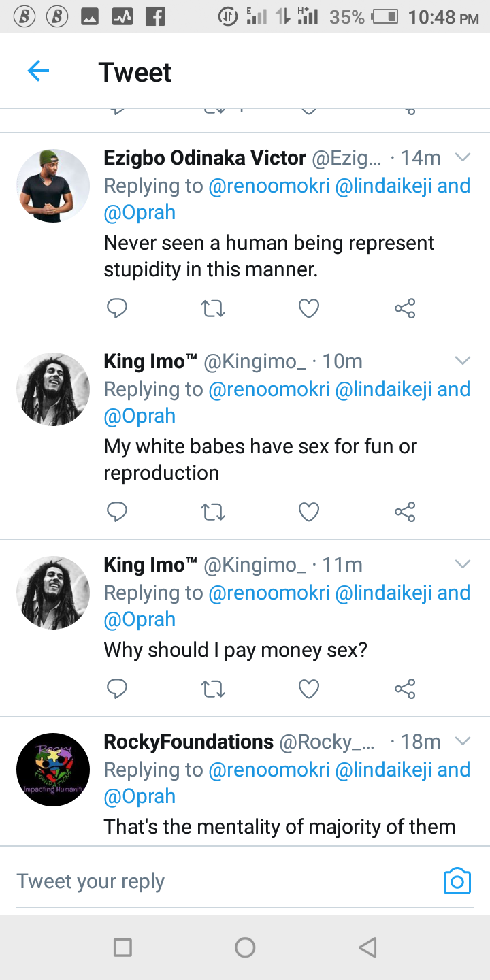Share Ezigbo Odinaka Victor's tweet
This screenshot has height=980, width=490.
pos(405,309)
